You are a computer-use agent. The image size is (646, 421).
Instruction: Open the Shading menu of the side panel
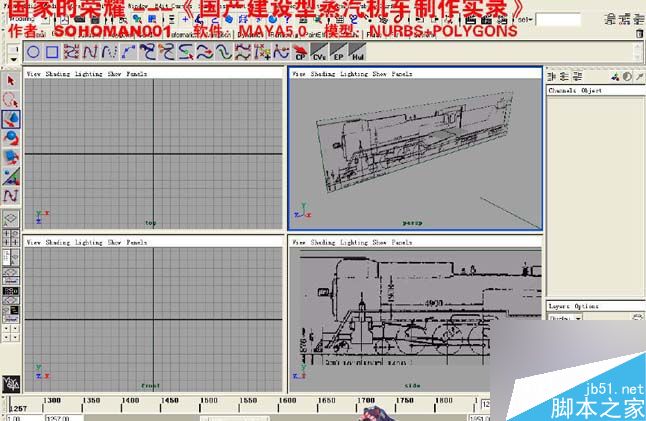(323, 242)
